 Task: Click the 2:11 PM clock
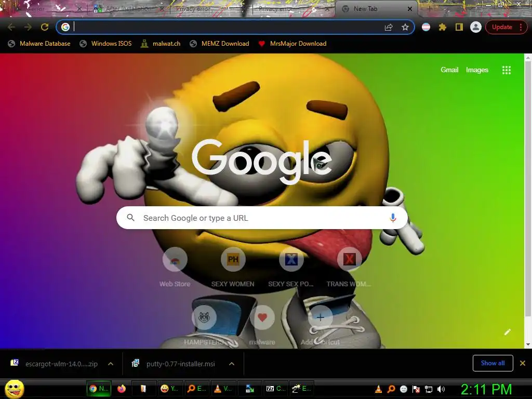point(486,389)
